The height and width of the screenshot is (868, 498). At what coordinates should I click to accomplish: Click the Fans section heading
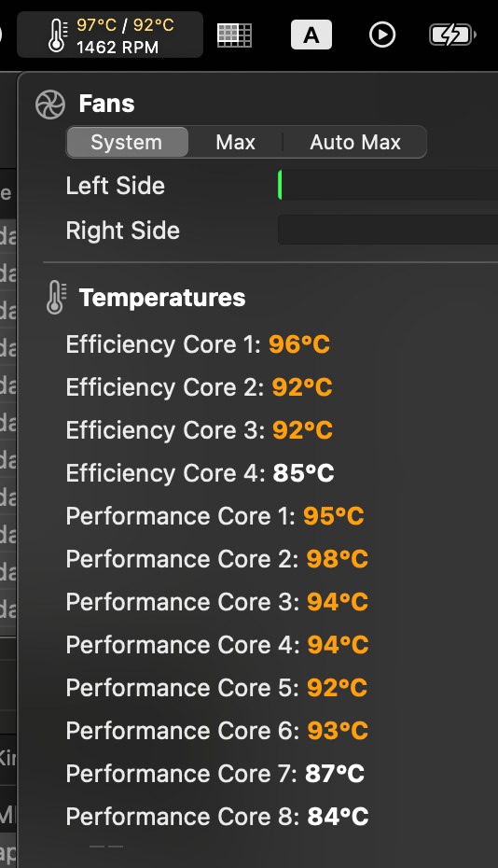[x=107, y=104]
